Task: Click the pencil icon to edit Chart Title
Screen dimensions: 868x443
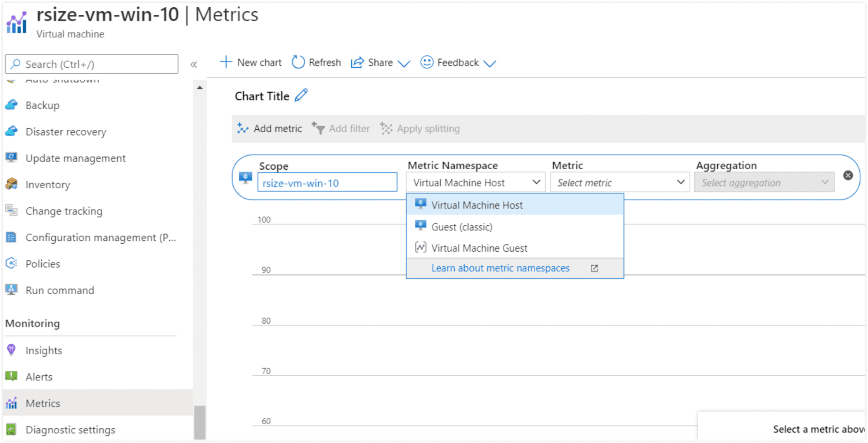Action: coord(301,95)
